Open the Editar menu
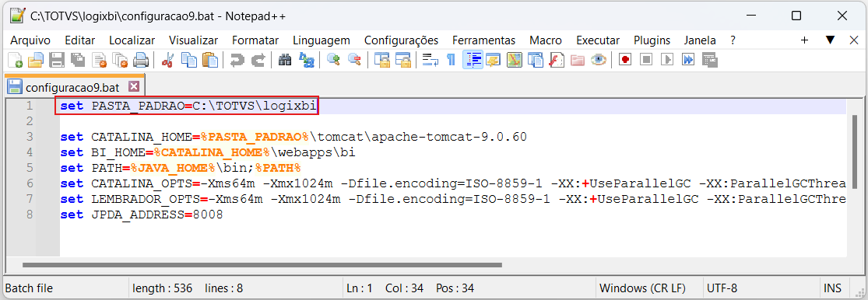This screenshot has height=300, width=868. pyautogui.click(x=79, y=40)
